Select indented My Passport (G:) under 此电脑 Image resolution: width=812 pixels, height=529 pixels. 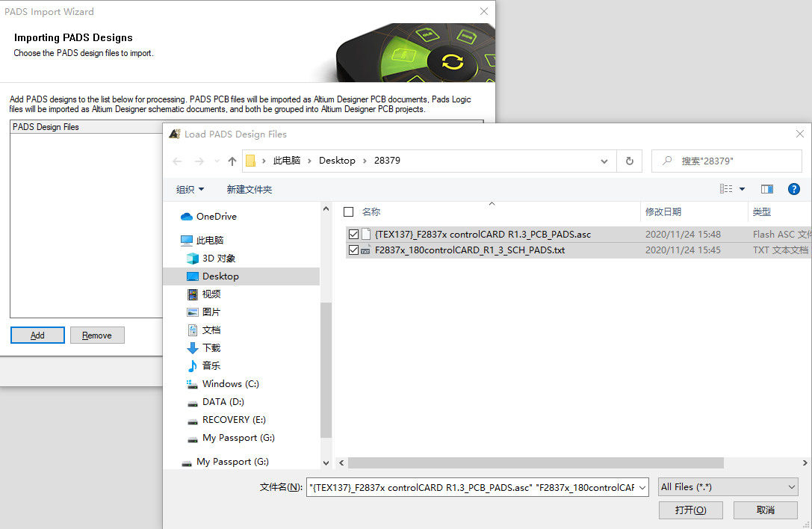238,438
